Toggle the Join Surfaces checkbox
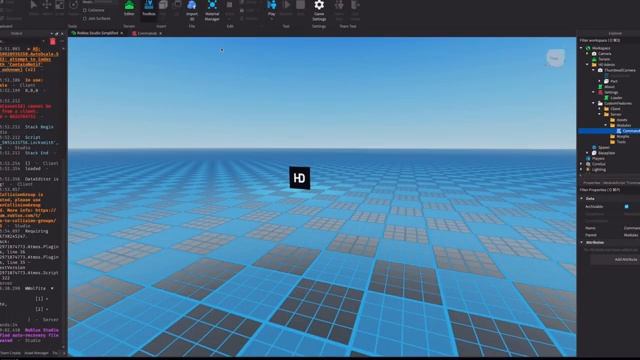 click(x=84, y=18)
